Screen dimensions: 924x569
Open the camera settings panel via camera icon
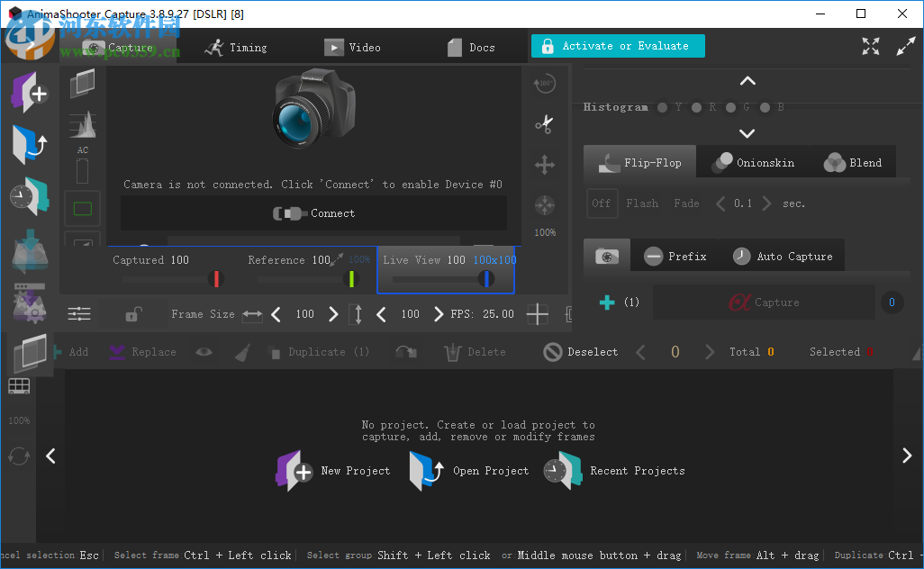607,256
